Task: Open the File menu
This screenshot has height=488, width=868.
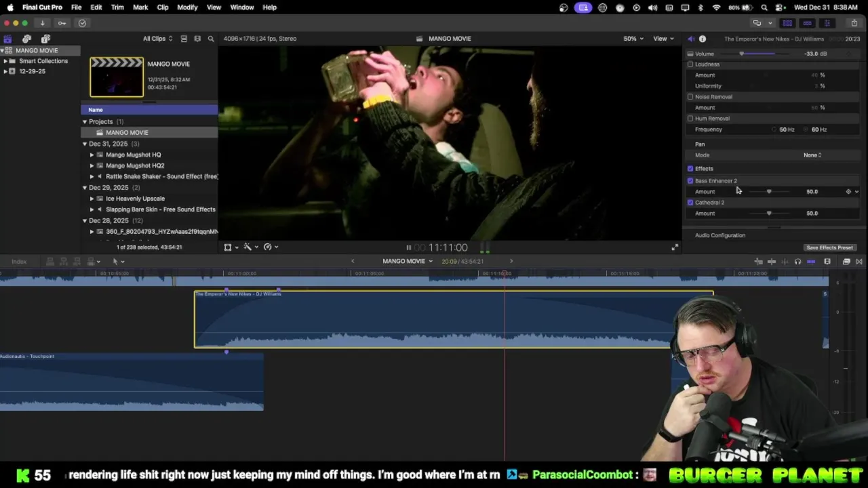Action: point(77,7)
